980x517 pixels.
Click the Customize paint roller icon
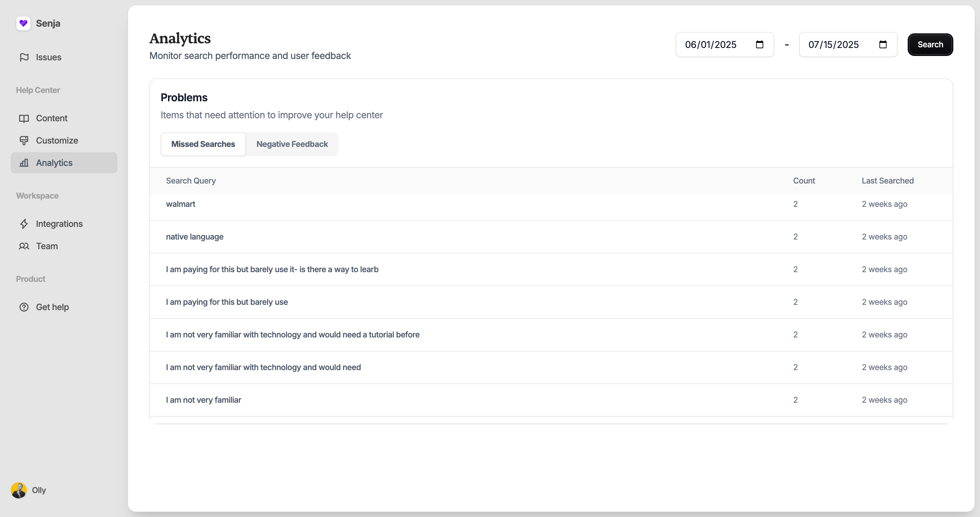point(24,141)
